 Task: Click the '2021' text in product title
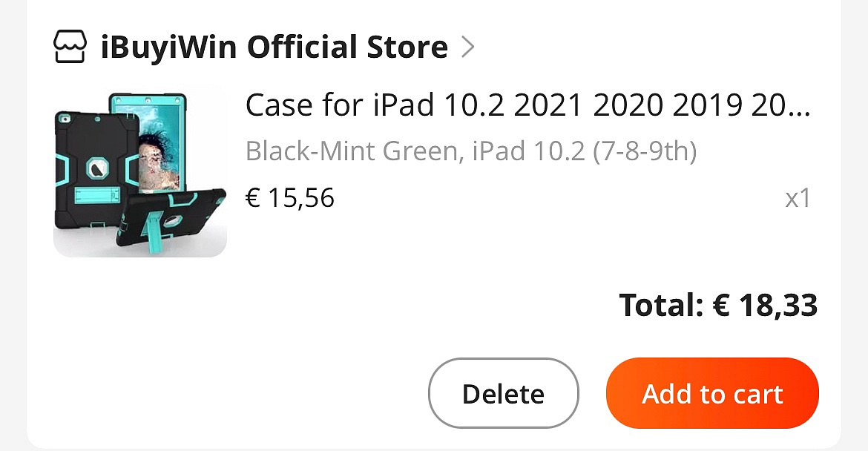click(545, 106)
